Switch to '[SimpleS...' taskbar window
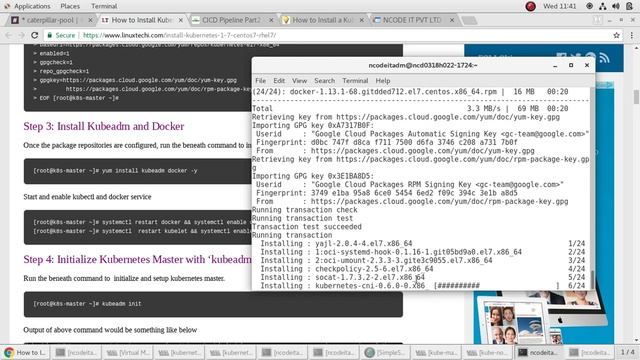 385,352
